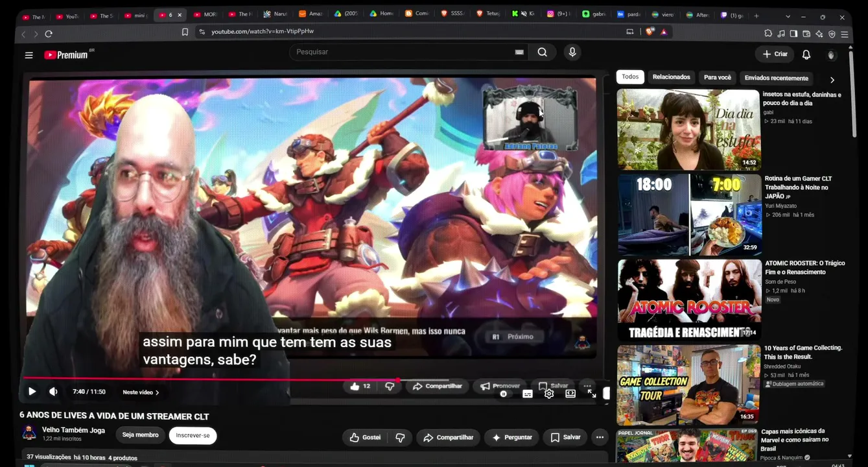Like the video with 'Gostei'
The image size is (868, 467).
coord(365,438)
